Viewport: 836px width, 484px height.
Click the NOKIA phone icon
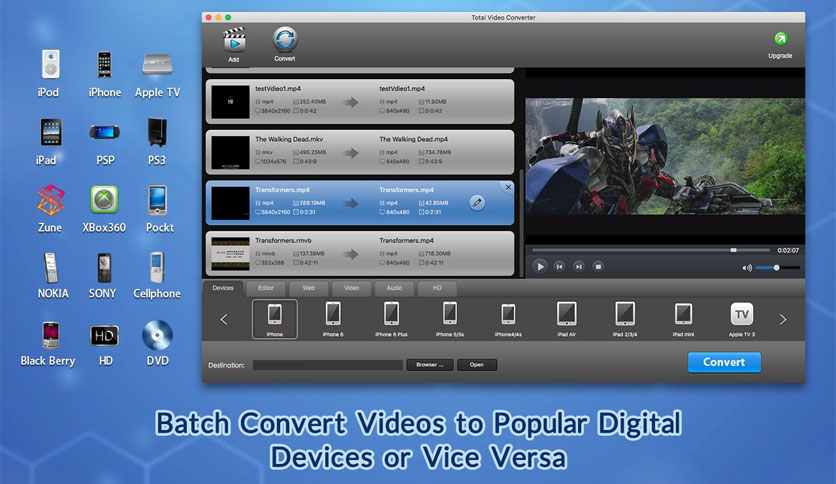click(51, 268)
